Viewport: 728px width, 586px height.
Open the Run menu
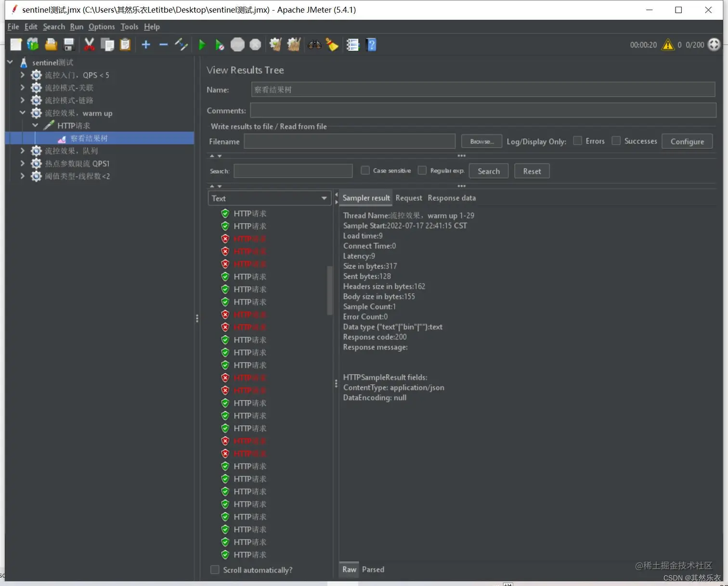(77, 26)
